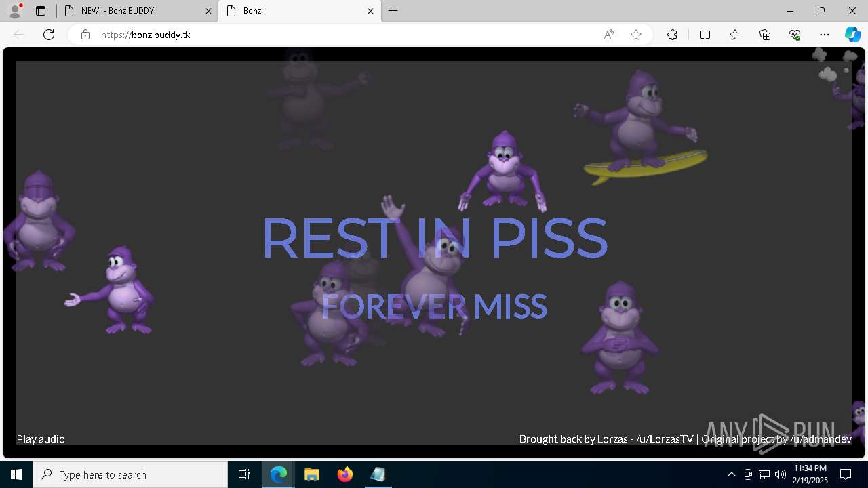
Task: Open Task View on the taskbar
Action: coord(244,474)
